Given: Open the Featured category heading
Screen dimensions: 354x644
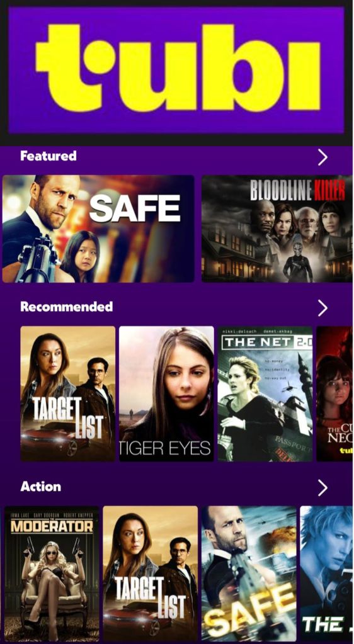Looking at the screenshot, I should 49,155.
